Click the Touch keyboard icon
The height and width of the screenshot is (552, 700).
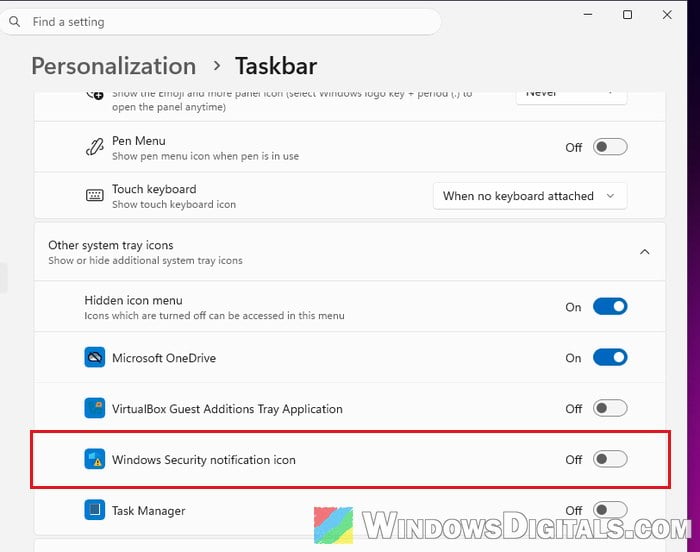point(95,195)
